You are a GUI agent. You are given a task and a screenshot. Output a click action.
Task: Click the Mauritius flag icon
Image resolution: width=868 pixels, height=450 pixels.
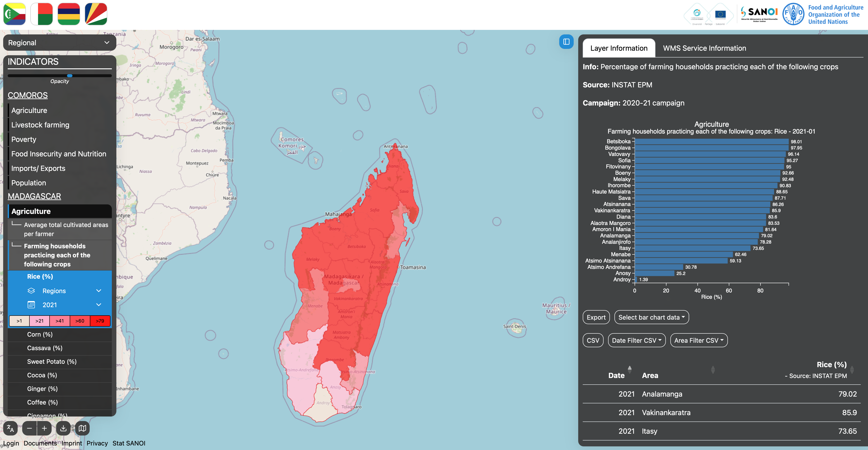coord(69,14)
